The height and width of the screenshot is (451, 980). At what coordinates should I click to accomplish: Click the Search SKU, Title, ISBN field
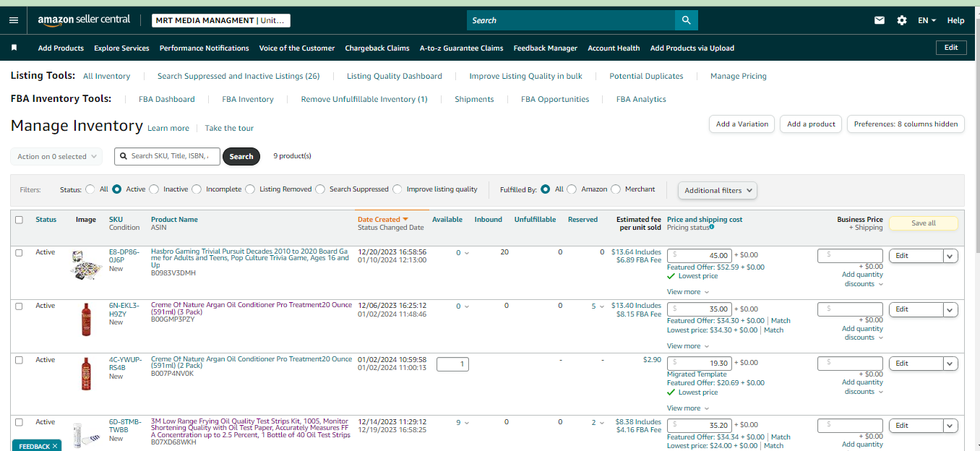167,156
